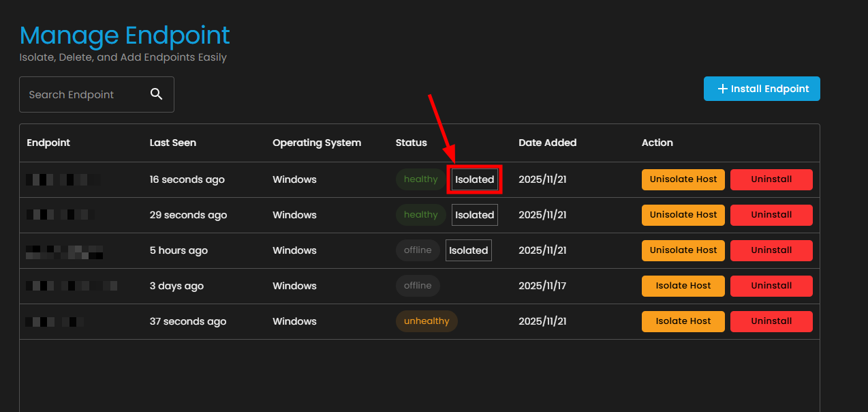Uninstall the unhealthy endpoint
Screen dimensions: 868x412
tap(771, 321)
